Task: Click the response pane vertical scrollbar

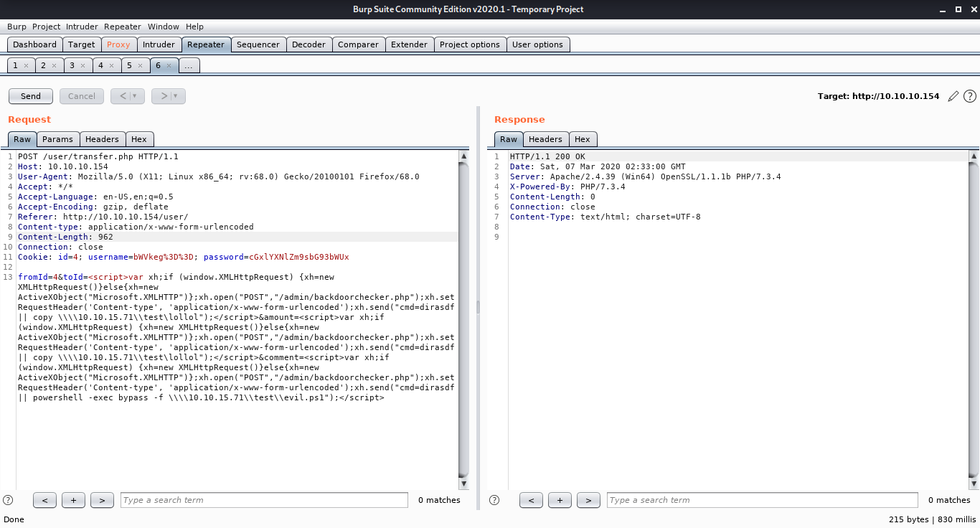Action: coord(974,319)
